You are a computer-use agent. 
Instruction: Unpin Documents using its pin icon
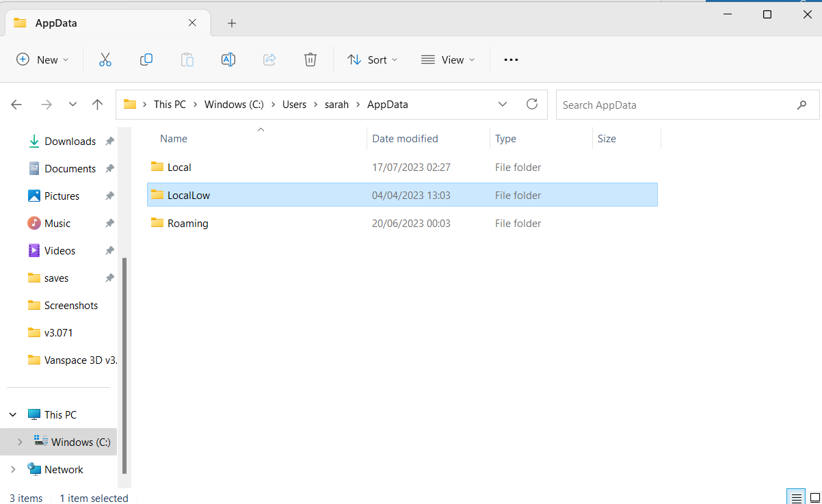(x=109, y=169)
